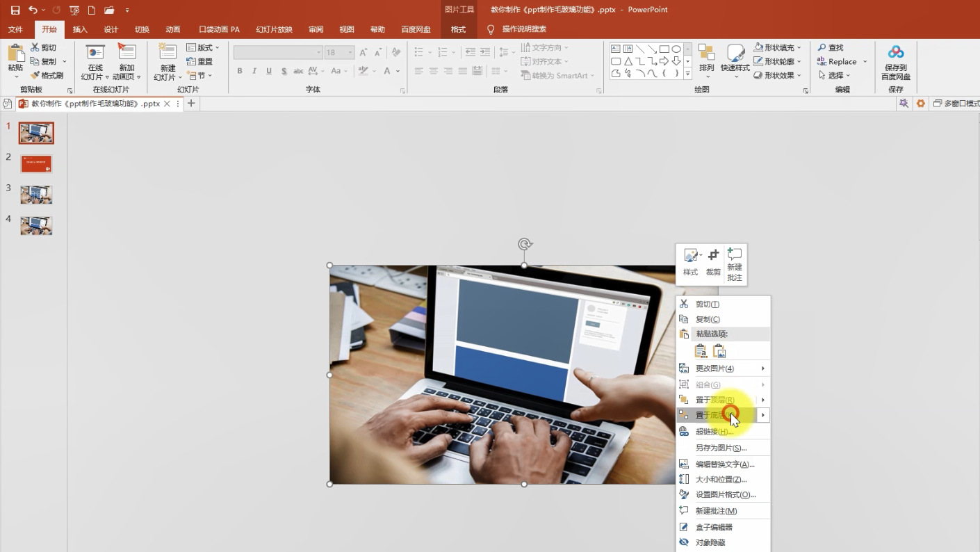Expand the shapes gallery More arrow
980x552 pixels.
tap(688, 74)
